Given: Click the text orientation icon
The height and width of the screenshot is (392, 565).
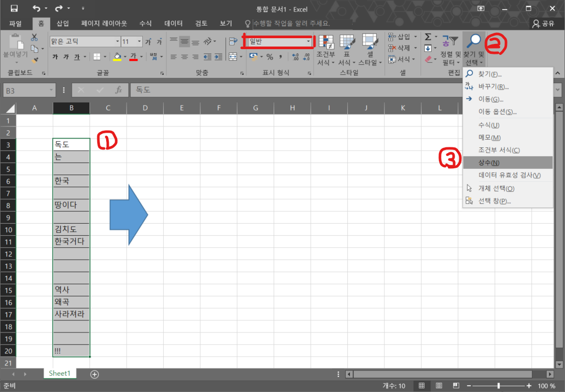Looking at the screenshot, I should [208, 42].
